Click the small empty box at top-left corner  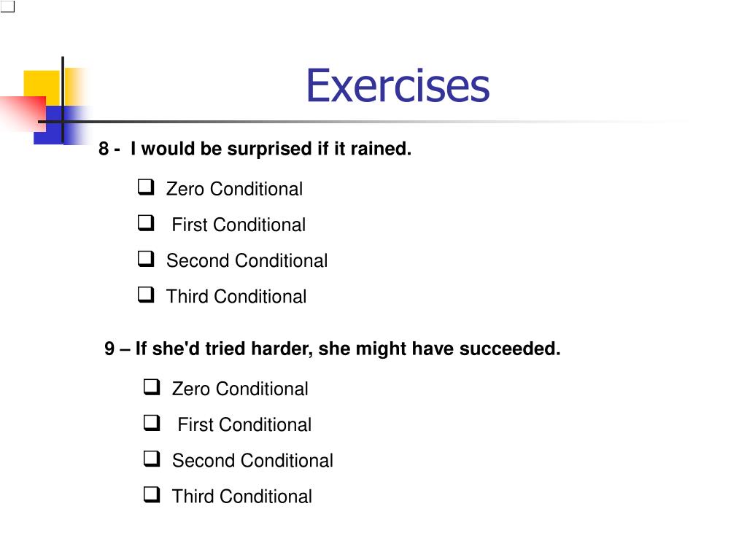click(x=7, y=6)
